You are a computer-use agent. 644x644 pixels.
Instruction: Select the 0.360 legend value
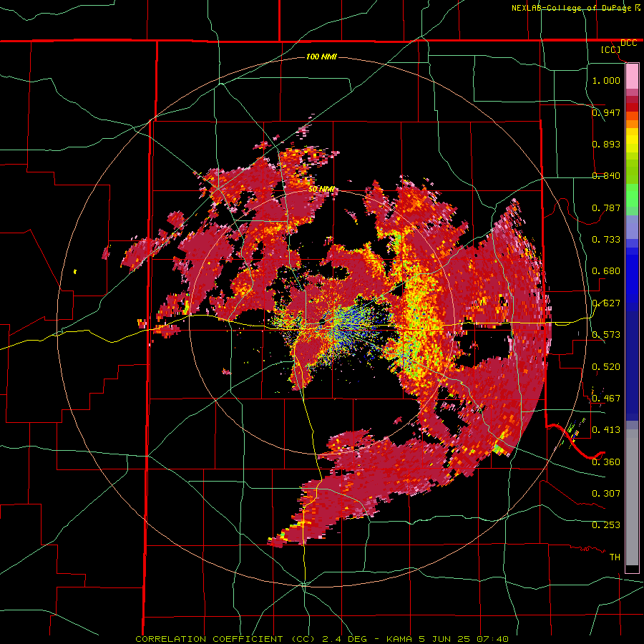[606, 462]
